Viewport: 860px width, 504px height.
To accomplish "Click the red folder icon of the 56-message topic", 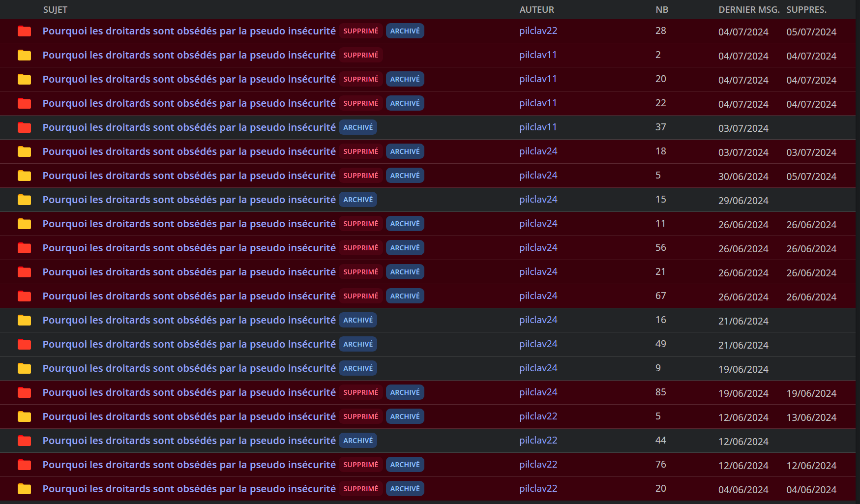I will [24, 248].
